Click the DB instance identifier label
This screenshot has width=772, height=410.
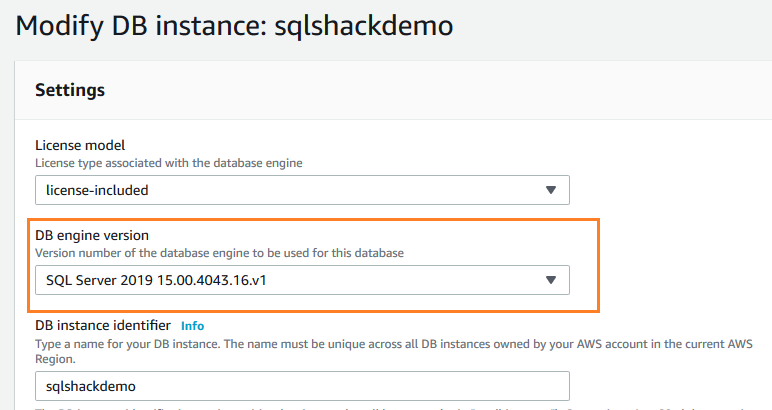pyautogui.click(x=104, y=326)
